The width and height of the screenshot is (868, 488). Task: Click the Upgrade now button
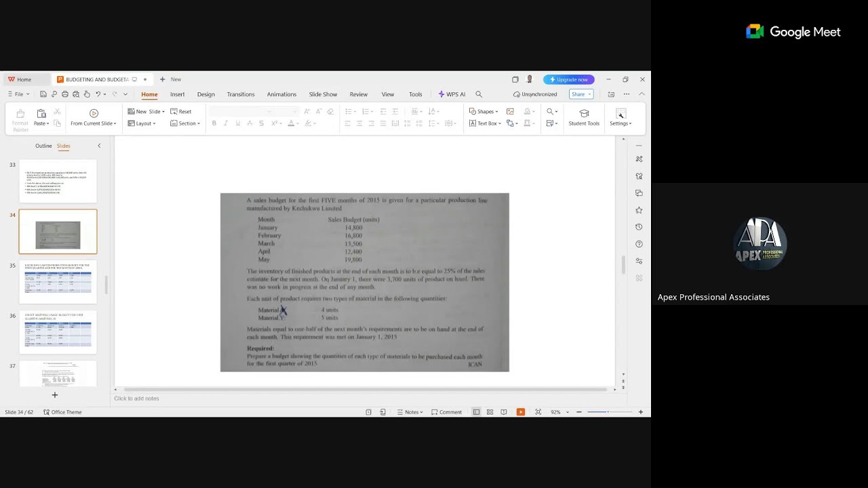pyautogui.click(x=569, y=79)
